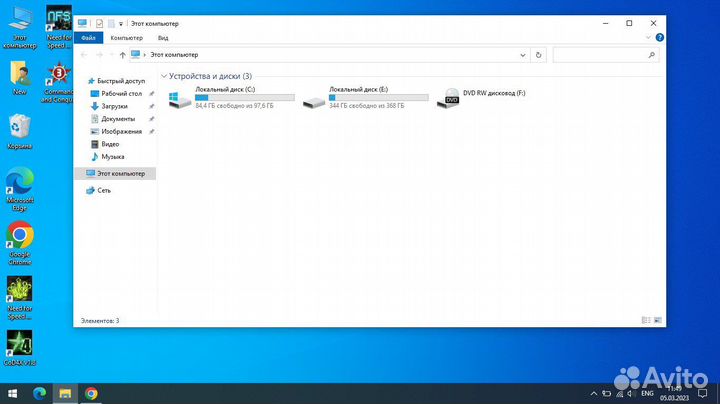Select Этот компьютер in navigation pane
Viewport: 720px width, 404px height.
tap(115, 174)
